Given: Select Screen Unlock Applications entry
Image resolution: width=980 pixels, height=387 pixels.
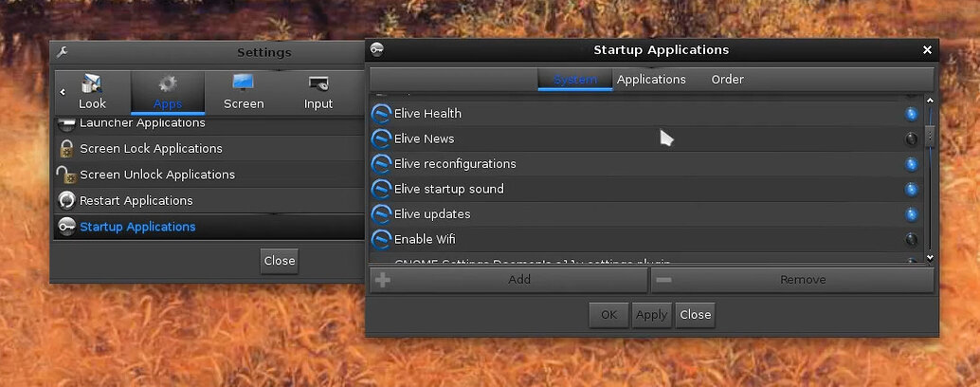Looking at the screenshot, I should click(x=209, y=175).
